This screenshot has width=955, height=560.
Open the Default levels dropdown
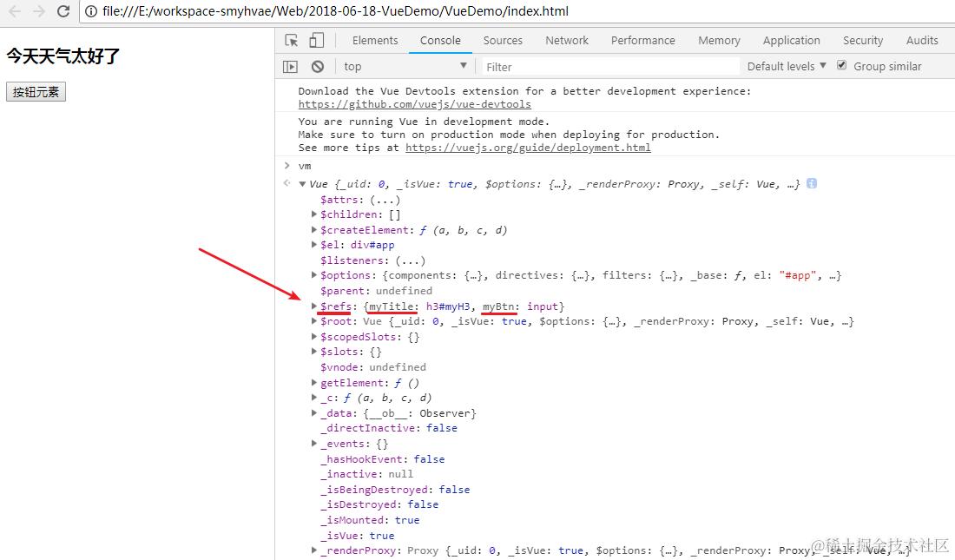click(x=787, y=67)
